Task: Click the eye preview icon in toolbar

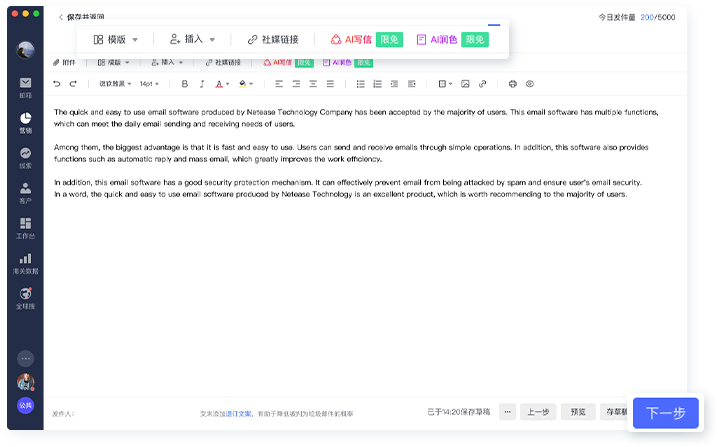Action: (x=530, y=84)
